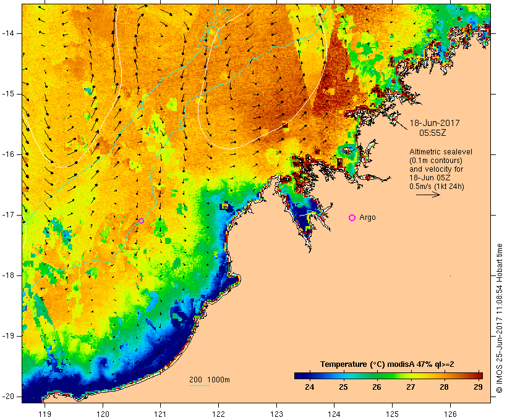This screenshot has height=420, width=507.
Task: Click the longitude label '123'
Action: (x=276, y=414)
